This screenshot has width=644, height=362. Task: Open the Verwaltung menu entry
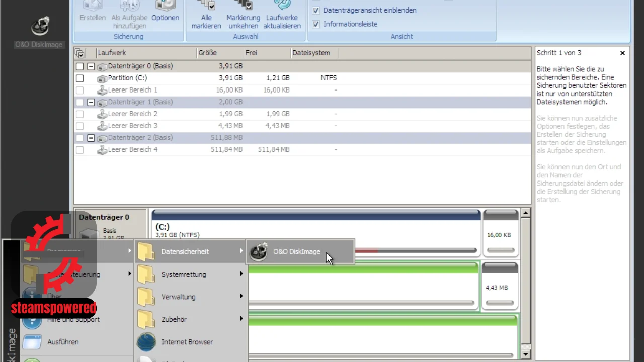(x=190, y=297)
